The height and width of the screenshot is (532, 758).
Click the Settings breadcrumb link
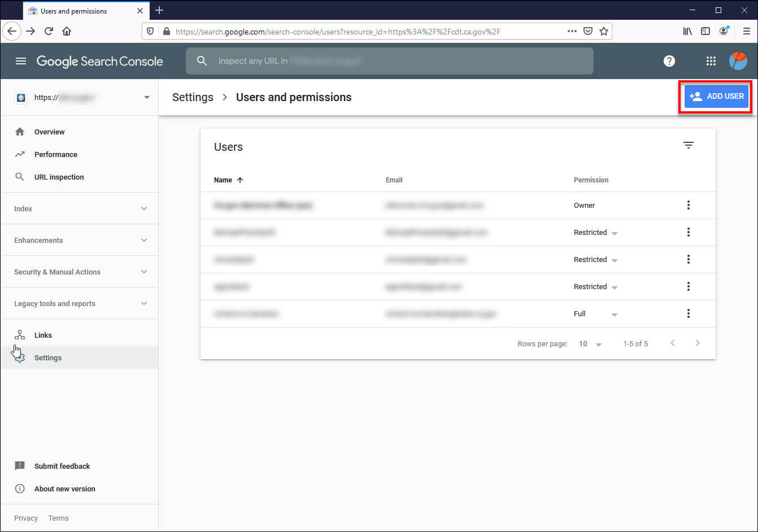pyautogui.click(x=193, y=97)
